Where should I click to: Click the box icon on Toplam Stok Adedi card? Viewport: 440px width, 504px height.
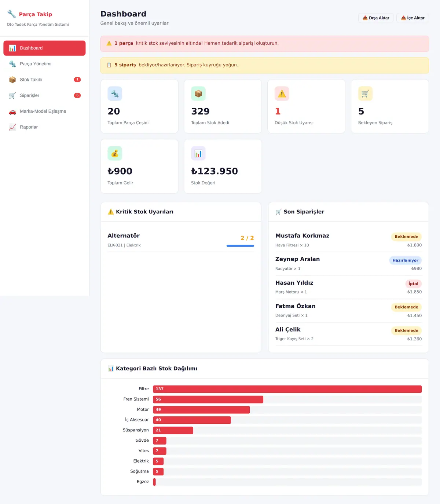point(198,94)
